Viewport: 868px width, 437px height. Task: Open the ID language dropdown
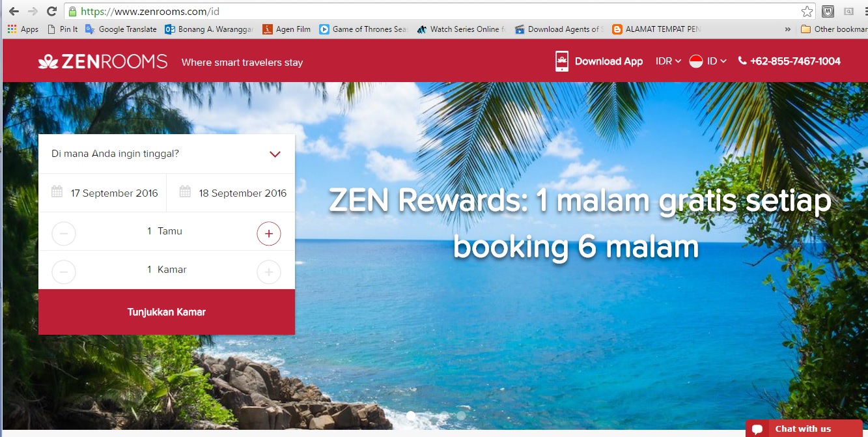716,61
